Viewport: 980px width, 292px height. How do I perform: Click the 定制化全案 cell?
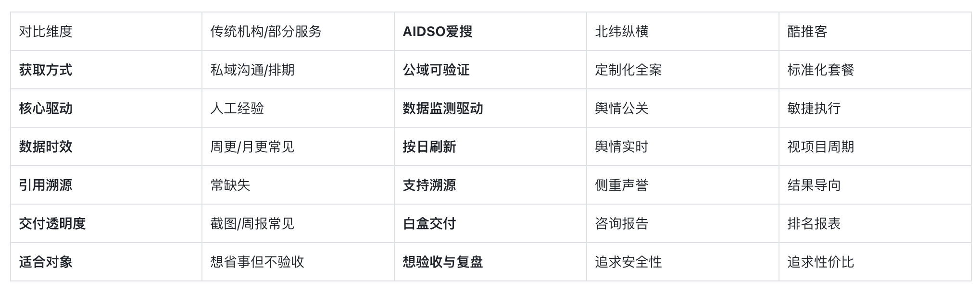(683, 70)
